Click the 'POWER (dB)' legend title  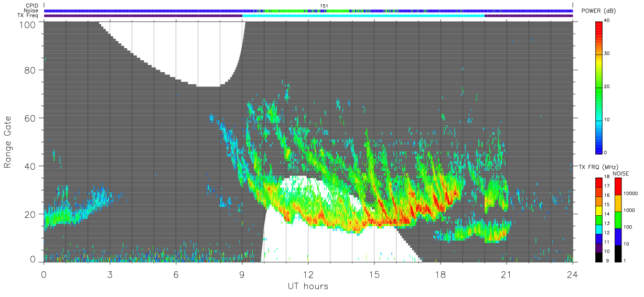599,12
